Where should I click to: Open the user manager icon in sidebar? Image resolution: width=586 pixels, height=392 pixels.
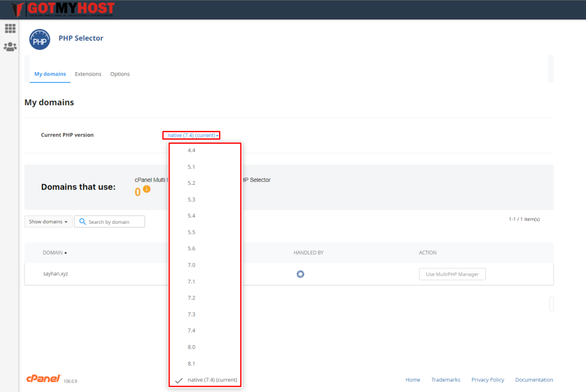pyautogui.click(x=10, y=47)
